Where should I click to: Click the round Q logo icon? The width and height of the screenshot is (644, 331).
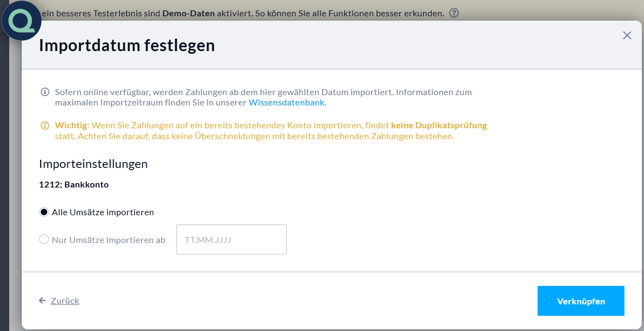click(x=22, y=22)
